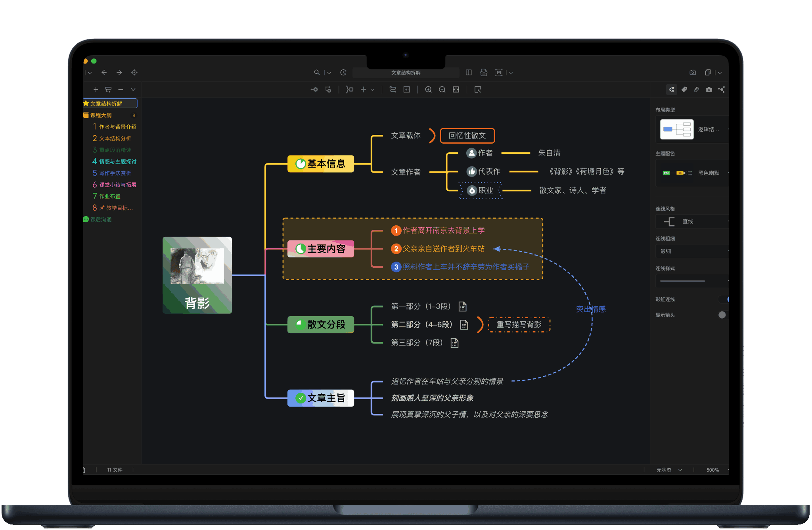
Task: Click the 回忆性散文 boxed node
Action: (467, 136)
